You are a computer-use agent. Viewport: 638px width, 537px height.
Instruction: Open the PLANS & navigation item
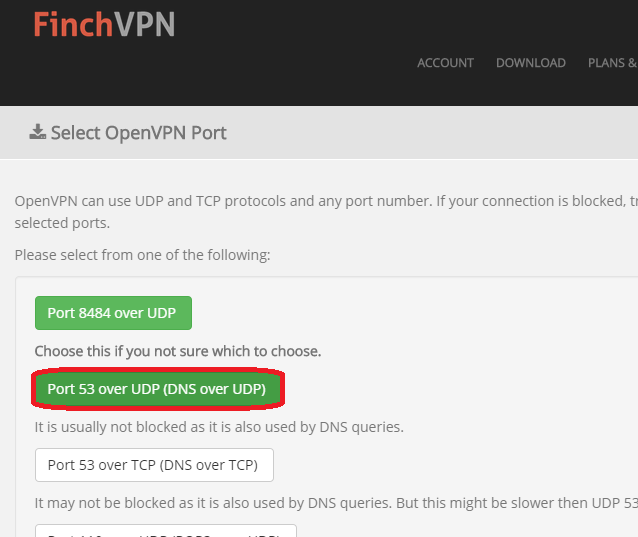[x=612, y=63]
